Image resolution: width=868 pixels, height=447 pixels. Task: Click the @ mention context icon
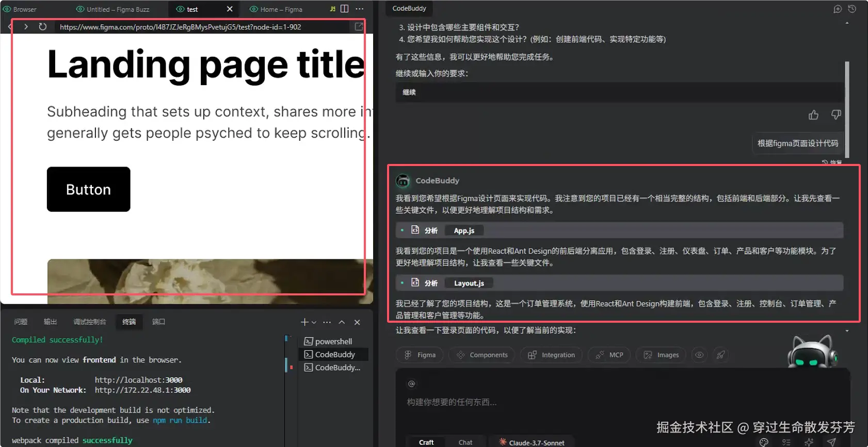click(411, 384)
